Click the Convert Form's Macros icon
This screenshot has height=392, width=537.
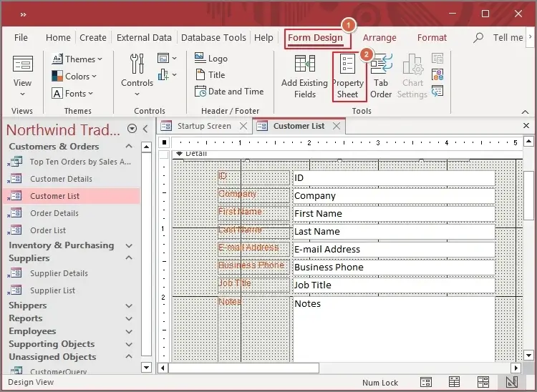[x=437, y=91]
